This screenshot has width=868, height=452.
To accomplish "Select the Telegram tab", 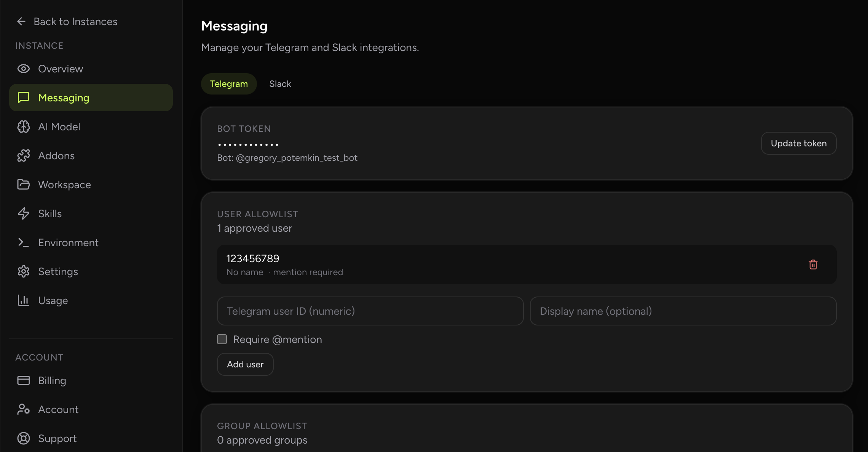I will [x=228, y=83].
